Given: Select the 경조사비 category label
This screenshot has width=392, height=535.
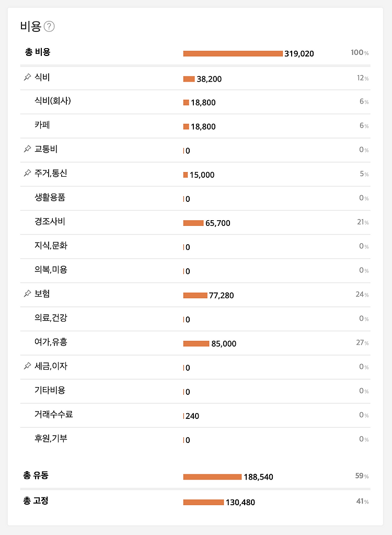Looking at the screenshot, I should (50, 222).
